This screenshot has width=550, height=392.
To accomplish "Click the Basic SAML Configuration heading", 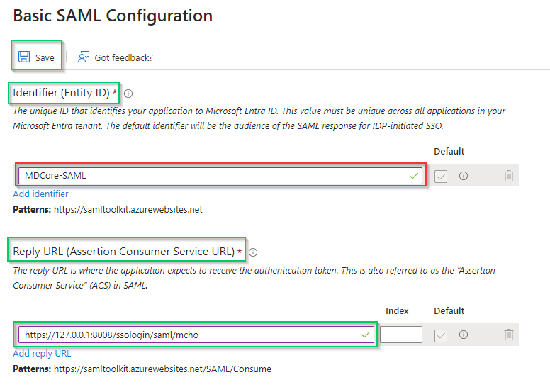I will coord(113,16).
